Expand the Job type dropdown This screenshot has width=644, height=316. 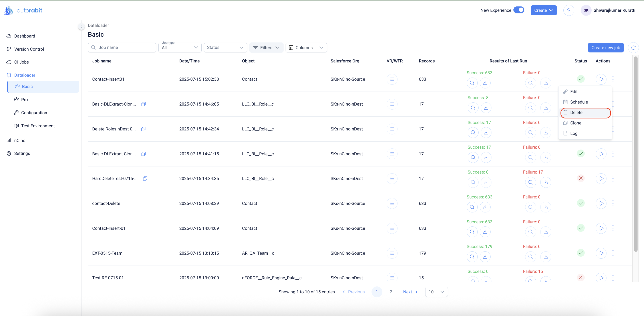click(x=180, y=48)
